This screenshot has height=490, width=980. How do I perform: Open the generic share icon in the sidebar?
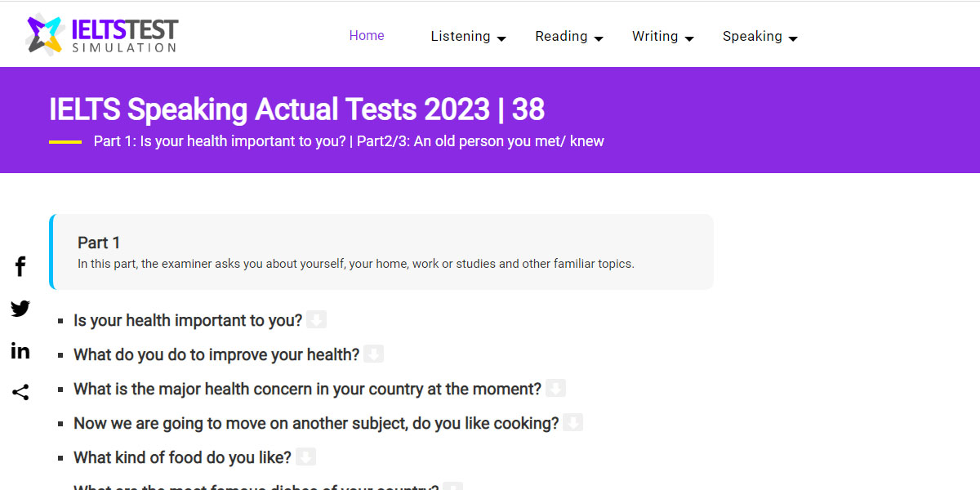pos(20,392)
